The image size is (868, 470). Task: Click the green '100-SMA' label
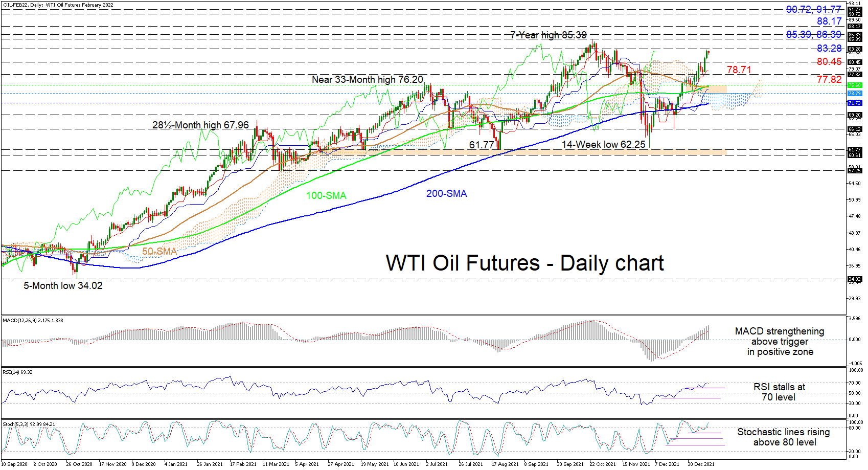(x=326, y=195)
